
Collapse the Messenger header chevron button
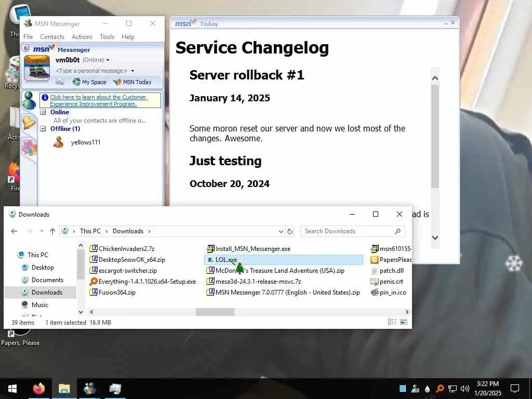click(x=25, y=48)
